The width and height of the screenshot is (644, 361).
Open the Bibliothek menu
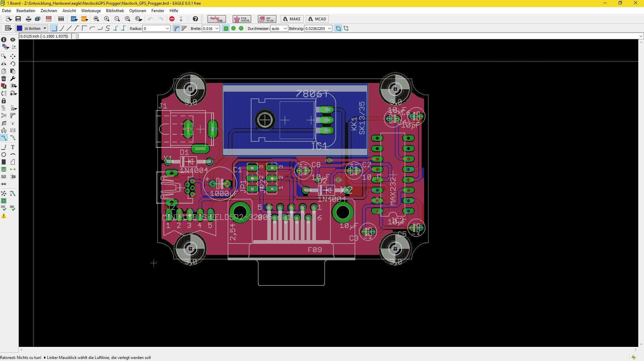115,11
